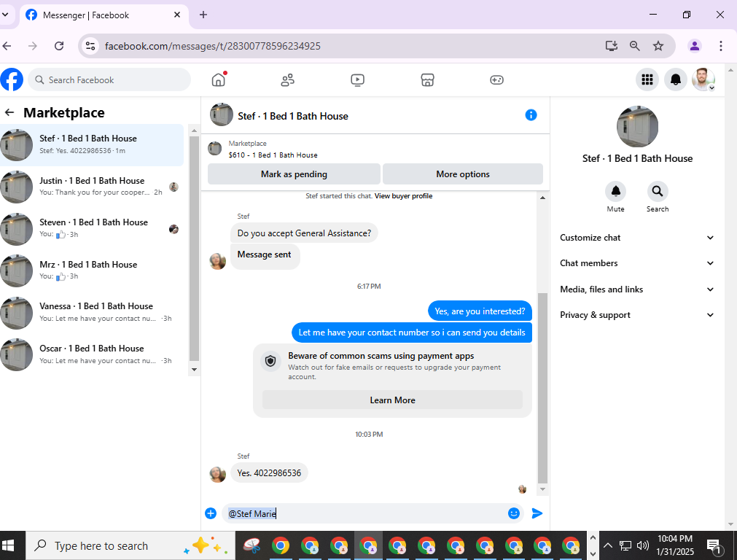Open Steven 1 Bed 1 Bath House conversation

(92, 228)
